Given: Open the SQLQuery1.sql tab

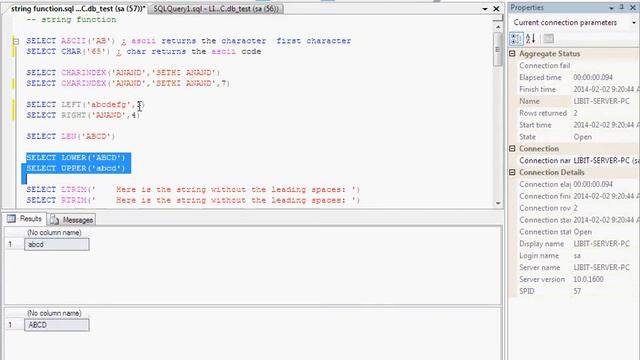Looking at the screenshot, I should (x=216, y=9).
